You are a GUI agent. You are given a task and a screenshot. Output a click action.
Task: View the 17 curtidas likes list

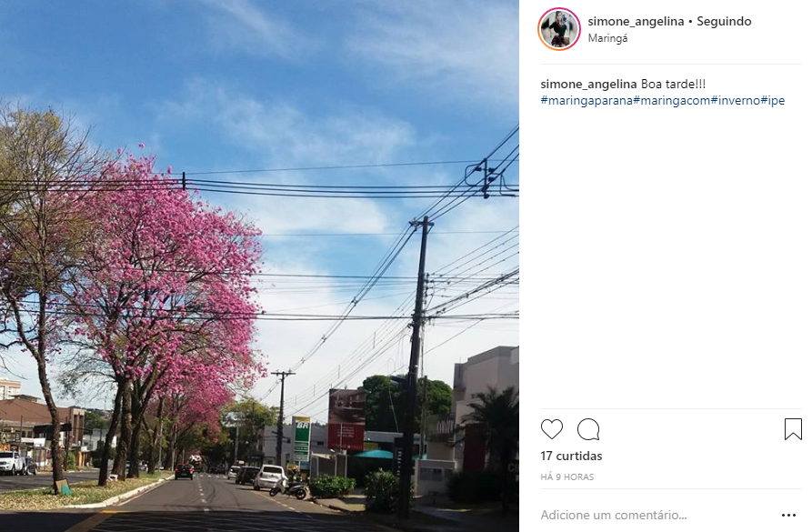click(571, 456)
